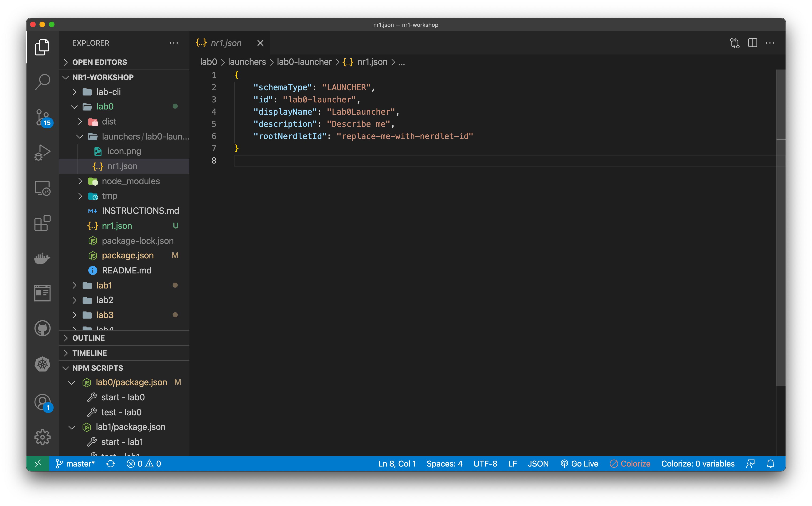Open the Kubernetes view
Screen dimensions: 812x506
(x=43, y=364)
